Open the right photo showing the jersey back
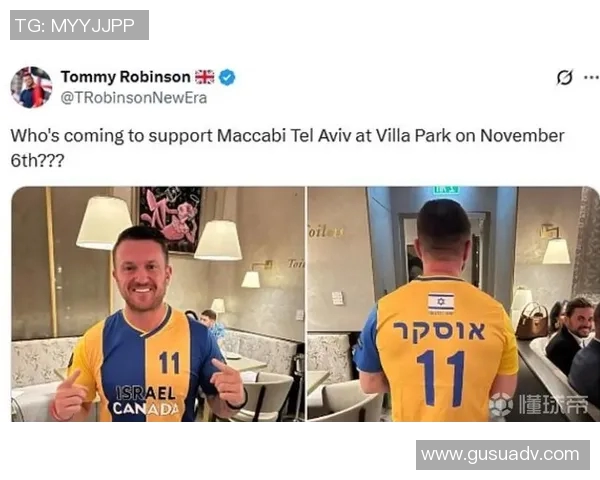Viewport: 600px width, 480px height. point(453,304)
